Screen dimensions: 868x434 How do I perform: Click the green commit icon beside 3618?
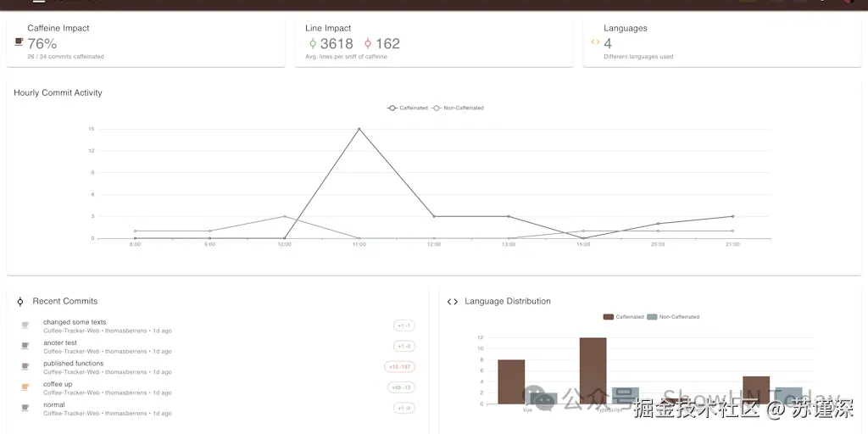[x=312, y=43]
